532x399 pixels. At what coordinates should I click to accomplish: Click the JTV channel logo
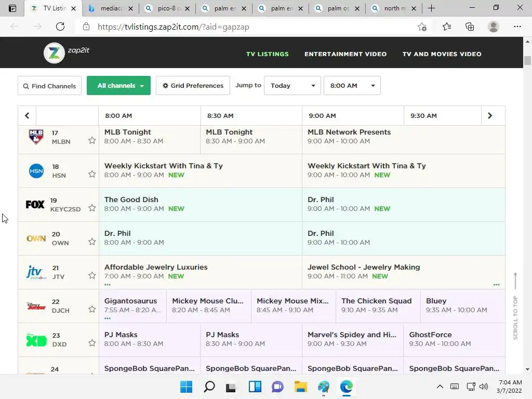36,272
